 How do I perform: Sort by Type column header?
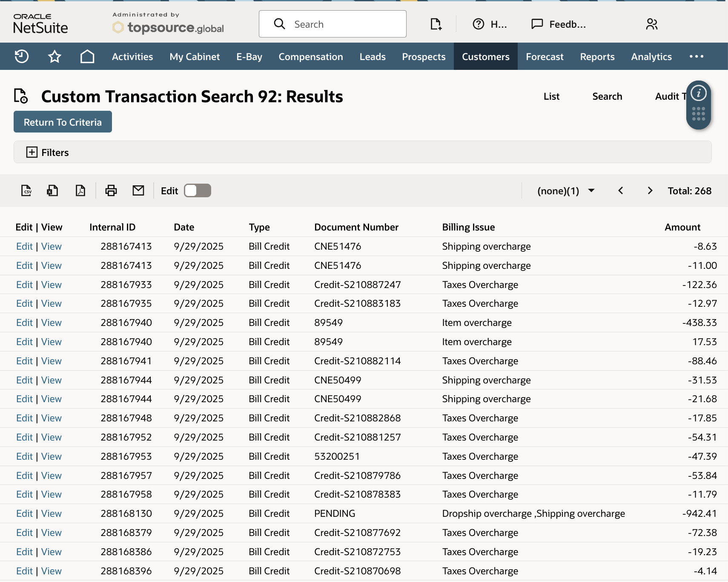[259, 227]
